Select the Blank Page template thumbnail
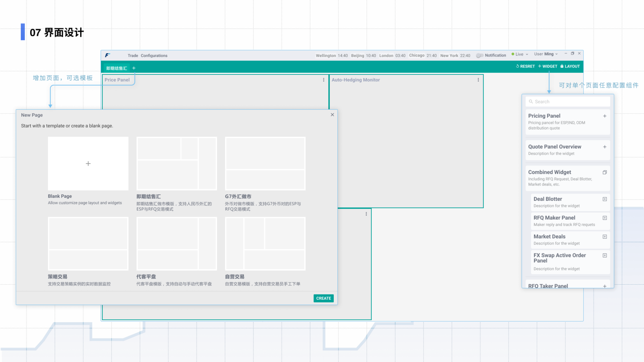 [88, 163]
